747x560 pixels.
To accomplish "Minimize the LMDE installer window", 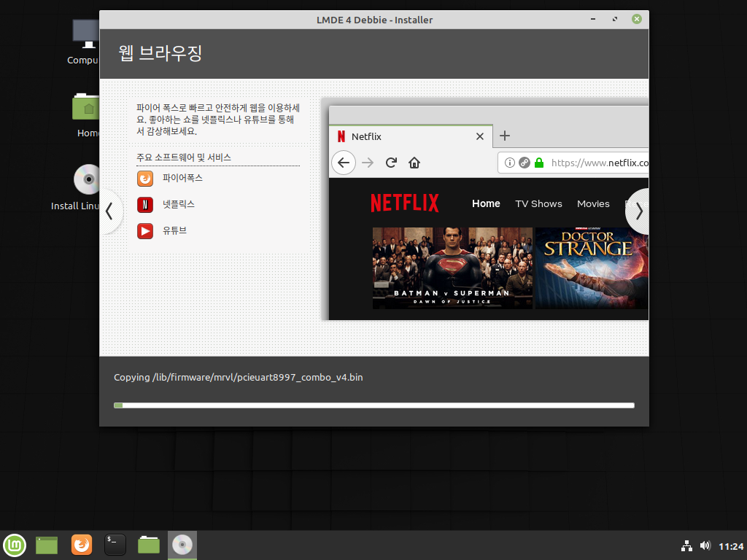I will 593,19.
